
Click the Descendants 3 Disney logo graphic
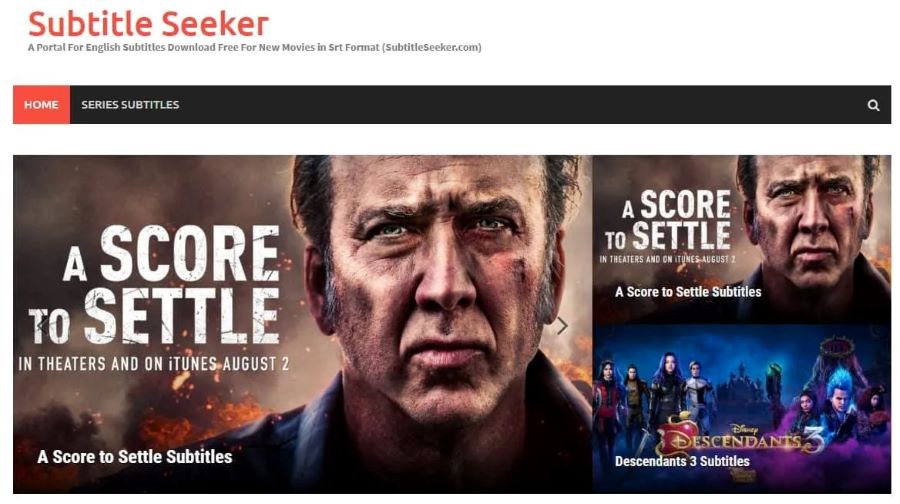click(x=742, y=439)
